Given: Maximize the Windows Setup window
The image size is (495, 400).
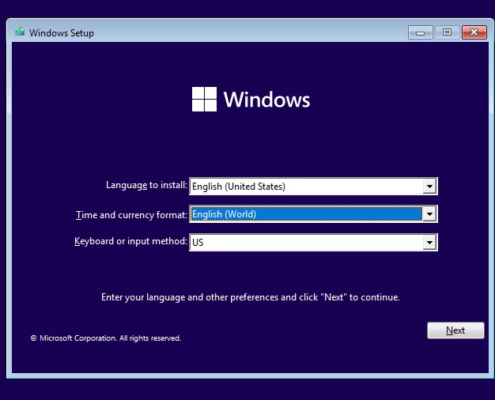Looking at the screenshot, I should 447,32.
